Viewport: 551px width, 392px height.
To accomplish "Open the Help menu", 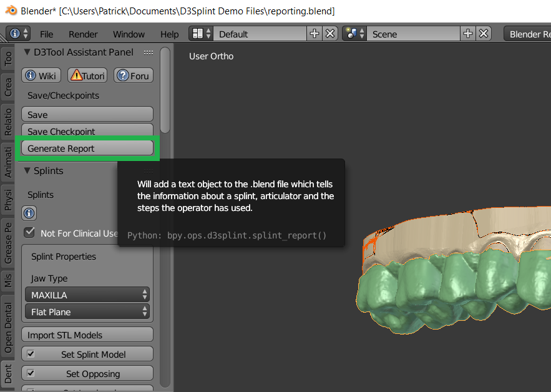I will (169, 34).
